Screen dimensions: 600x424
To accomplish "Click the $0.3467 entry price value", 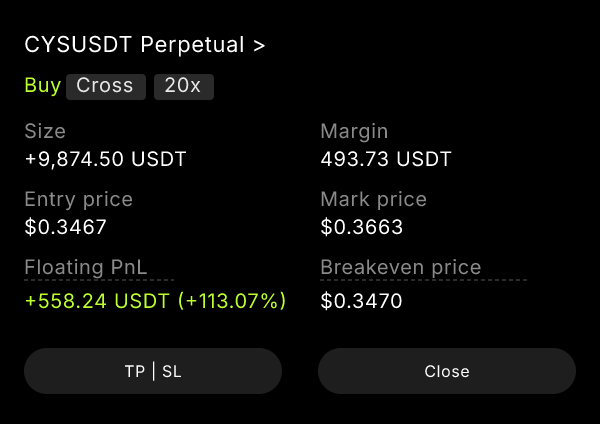I will pyautogui.click(x=65, y=227).
